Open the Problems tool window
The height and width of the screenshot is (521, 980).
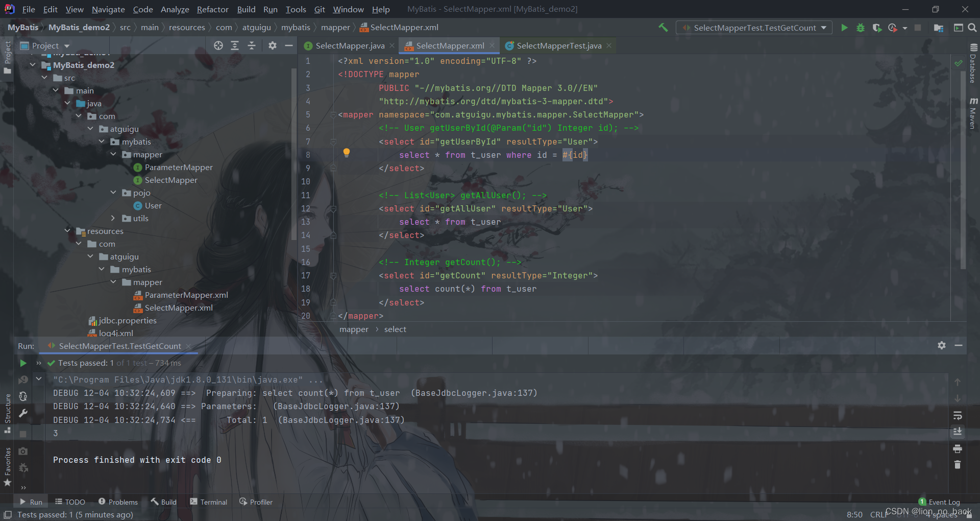(x=118, y=502)
